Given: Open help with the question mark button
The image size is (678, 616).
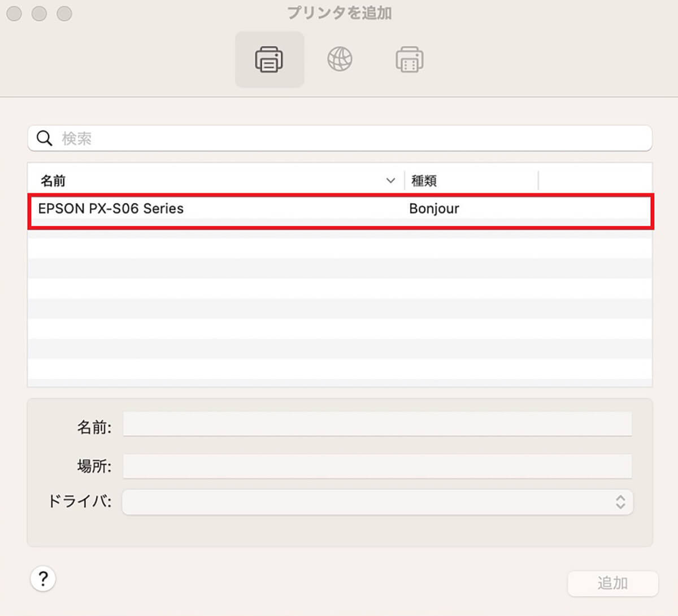Looking at the screenshot, I should (43, 579).
